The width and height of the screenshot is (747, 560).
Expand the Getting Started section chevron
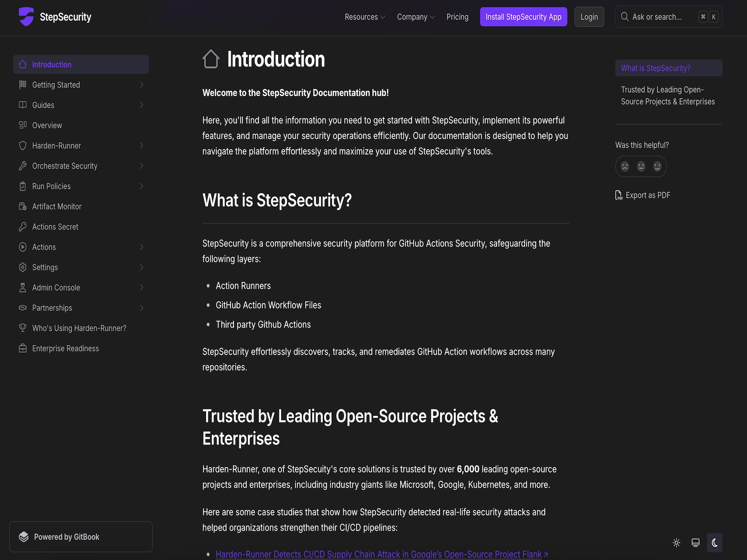(x=141, y=85)
